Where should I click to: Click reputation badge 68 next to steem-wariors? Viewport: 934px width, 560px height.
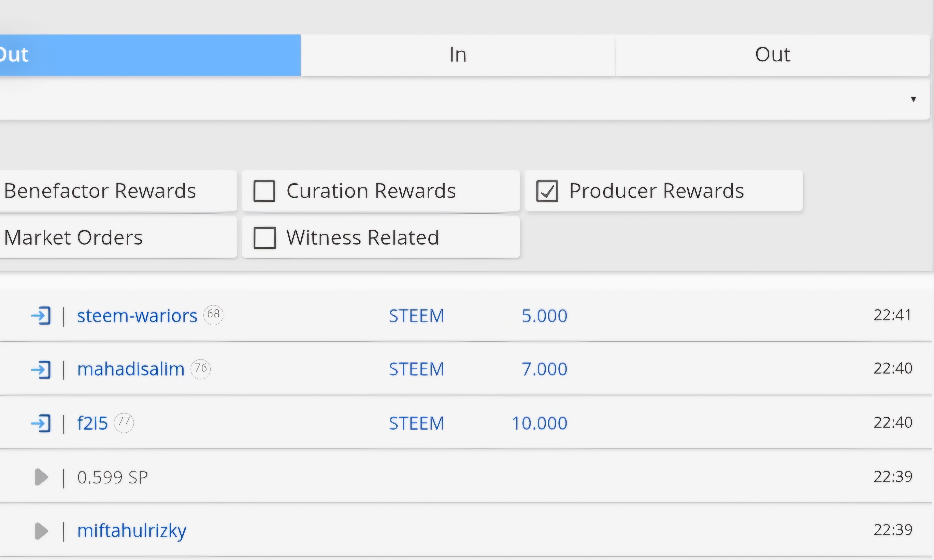click(x=213, y=314)
